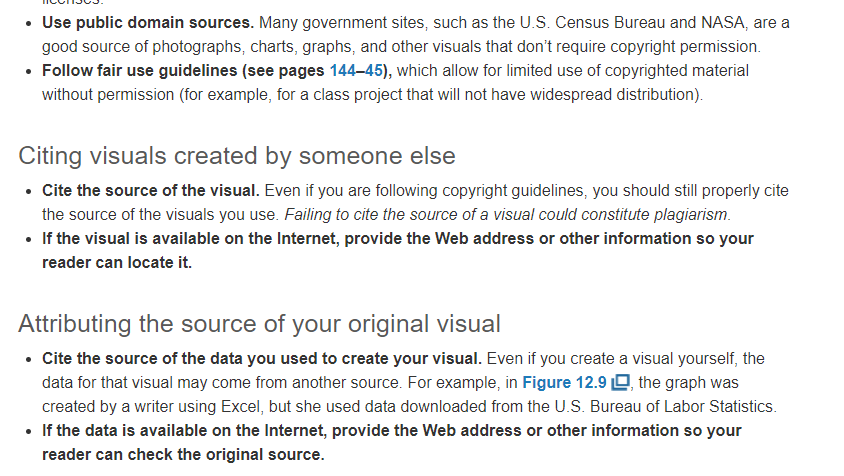The height and width of the screenshot is (476, 844).
Task: Click the bold sentence If the visual is available
Action: coord(398,250)
